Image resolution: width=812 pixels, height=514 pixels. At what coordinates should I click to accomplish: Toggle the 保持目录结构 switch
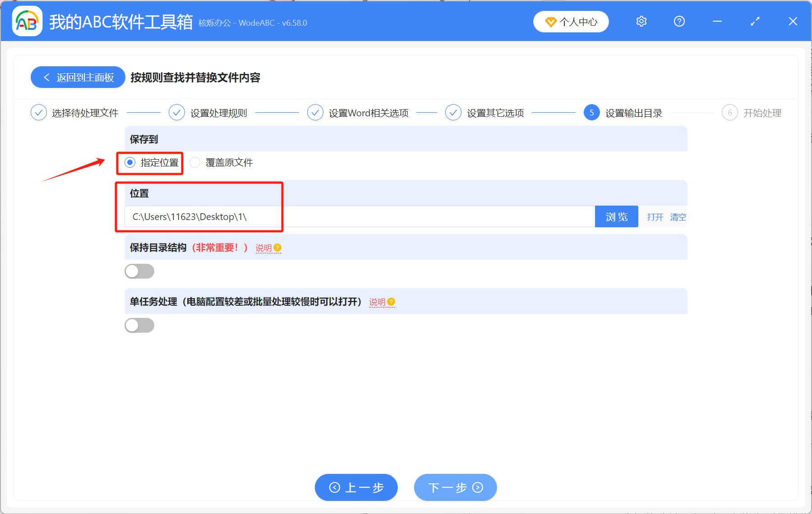139,271
